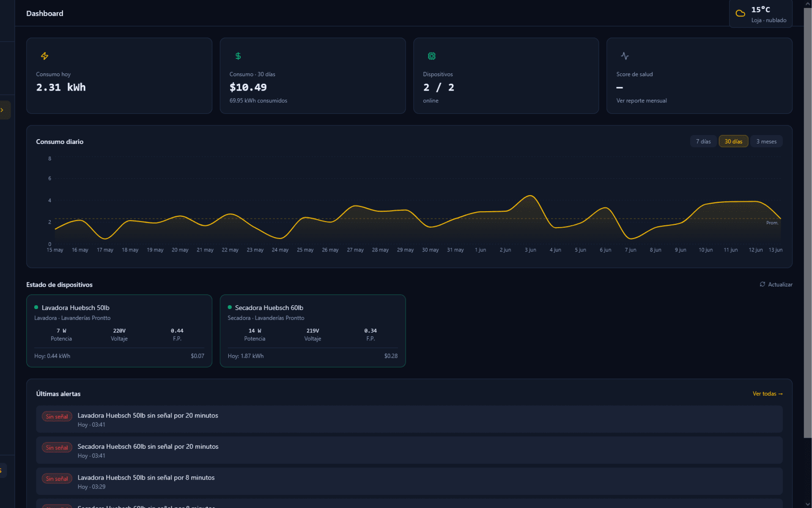Expand the sidebar with the chevron arrow
812x508 pixels.
pyautogui.click(x=2, y=110)
